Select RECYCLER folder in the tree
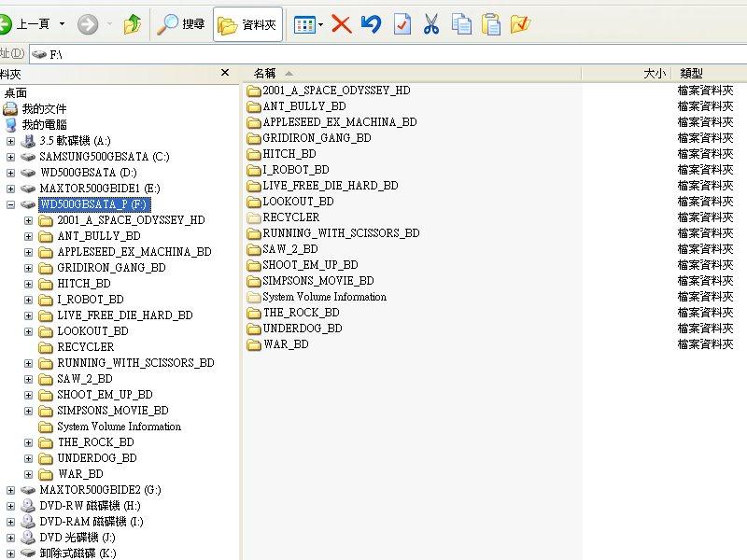Image resolution: width=747 pixels, height=560 pixels. tap(86, 347)
